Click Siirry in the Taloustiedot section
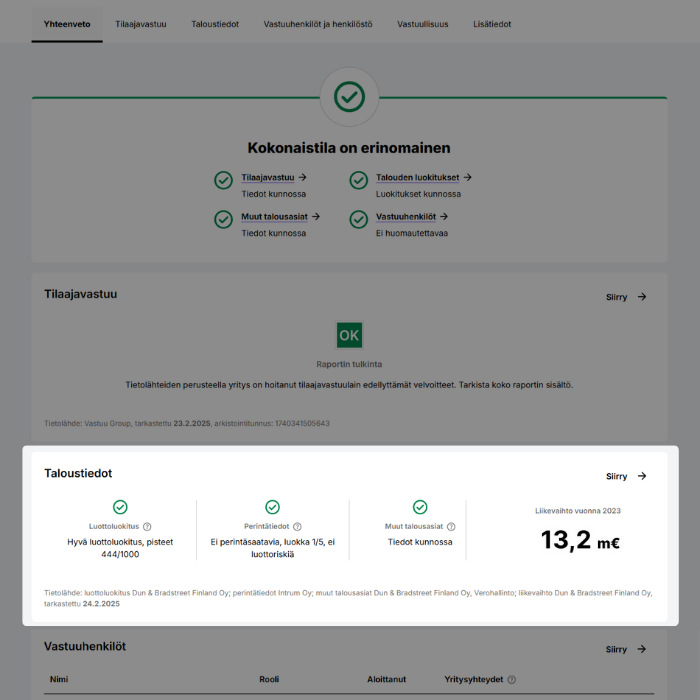 [x=626, y=476]
